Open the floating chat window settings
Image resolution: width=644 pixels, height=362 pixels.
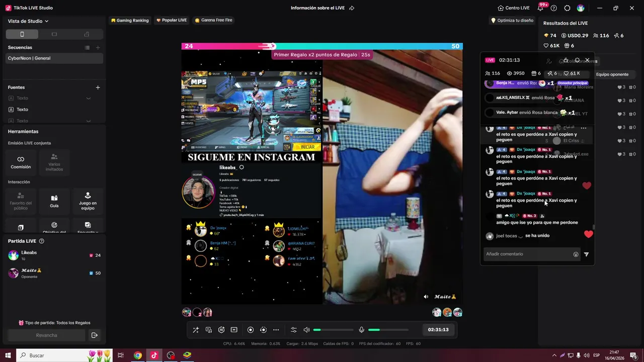(577, 60)
